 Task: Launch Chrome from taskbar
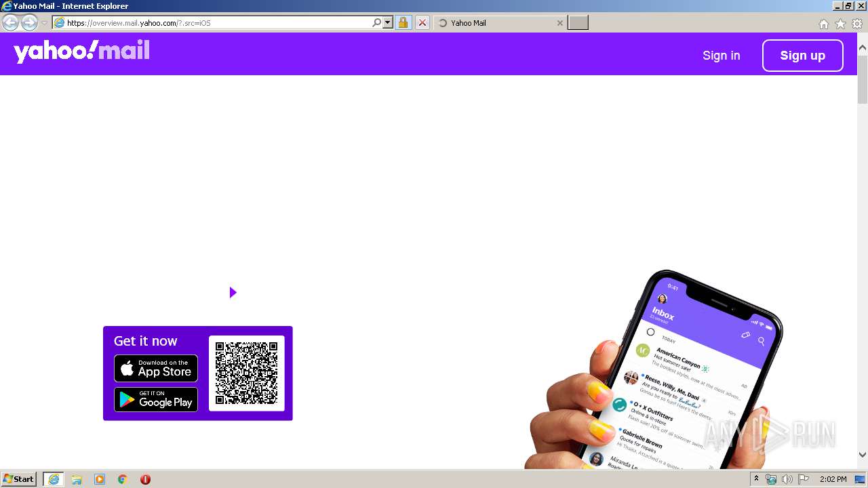tap(122, 479)
